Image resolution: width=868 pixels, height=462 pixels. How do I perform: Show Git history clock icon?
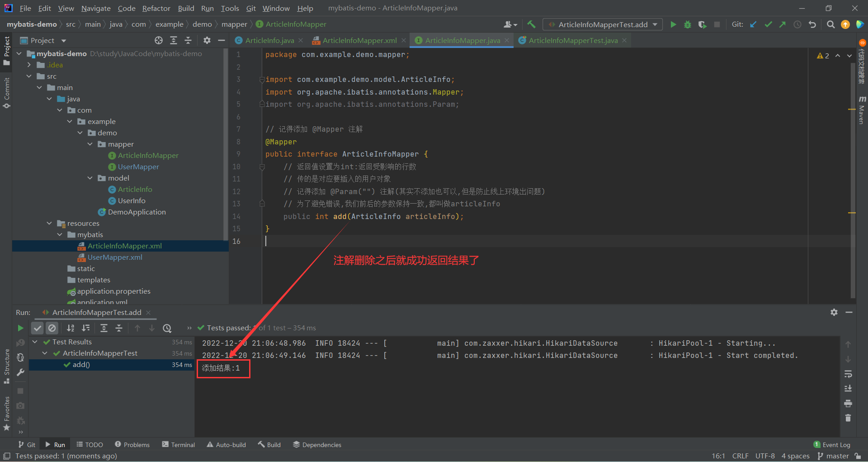pos(797,24)
